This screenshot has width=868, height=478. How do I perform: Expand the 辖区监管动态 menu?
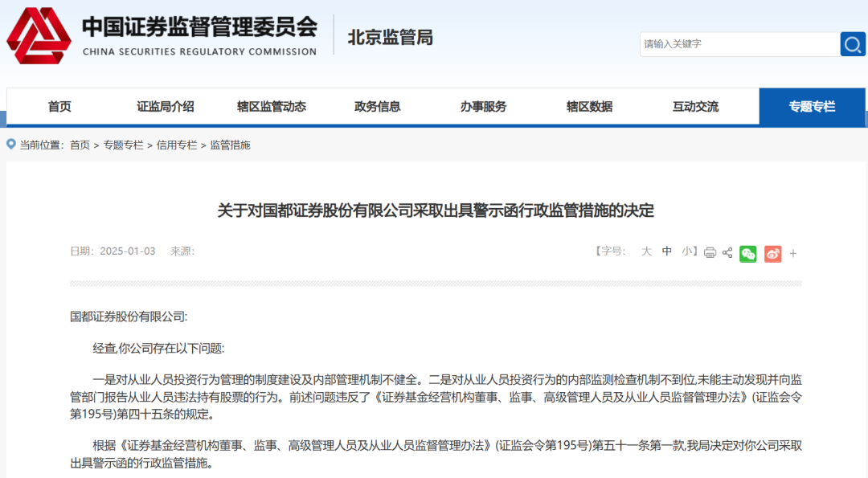coord(272,107)
